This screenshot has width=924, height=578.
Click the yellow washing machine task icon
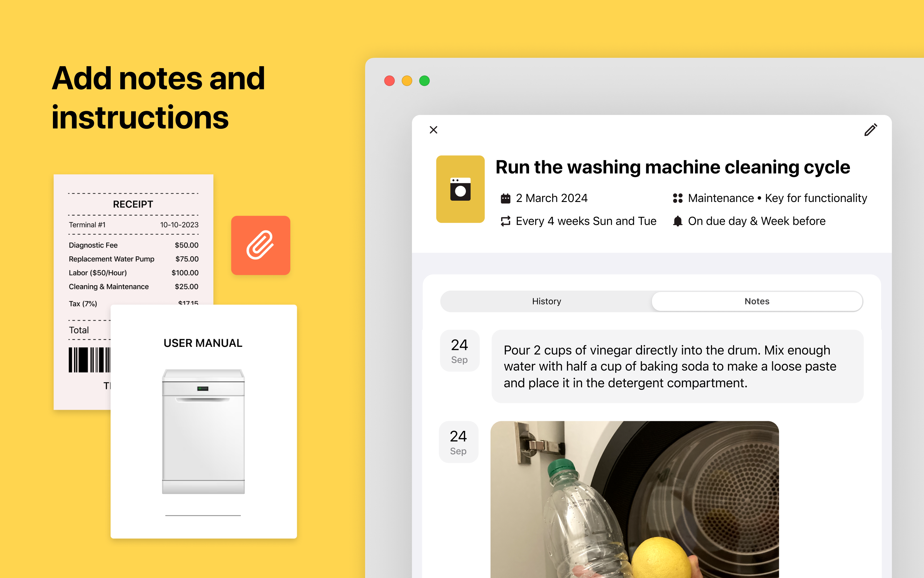pyautogui.click(x=460, y=189)
